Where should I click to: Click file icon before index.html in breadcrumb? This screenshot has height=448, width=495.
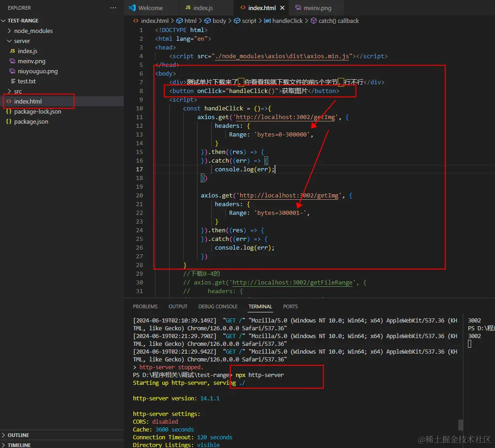tap(136, 21)
